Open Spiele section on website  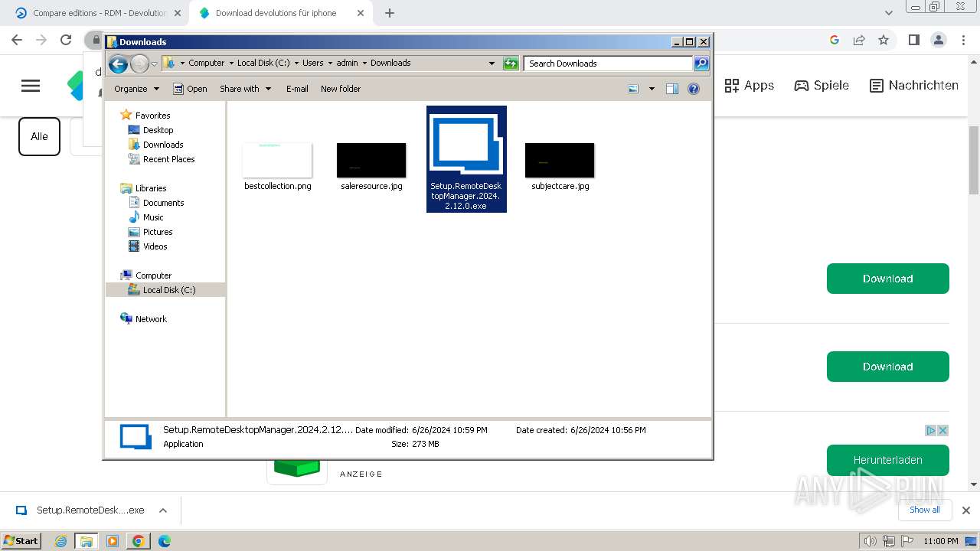pyautogui.click(x=822, y=86)
